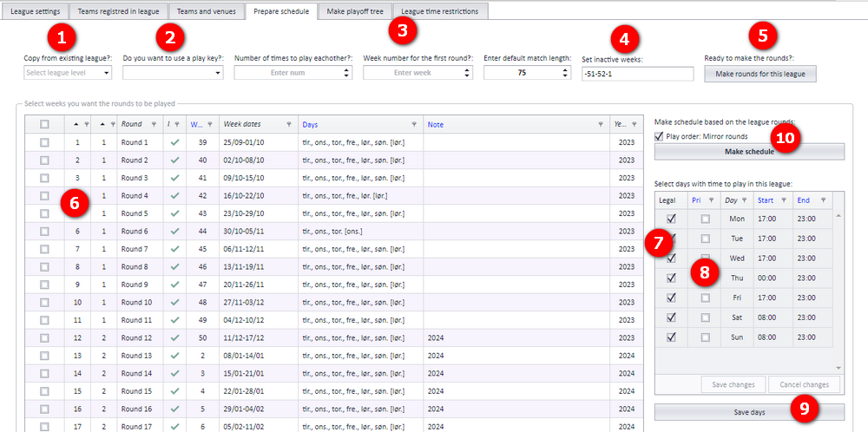
Task: Click the Days cell of Round 4
Action: [361, 196]
